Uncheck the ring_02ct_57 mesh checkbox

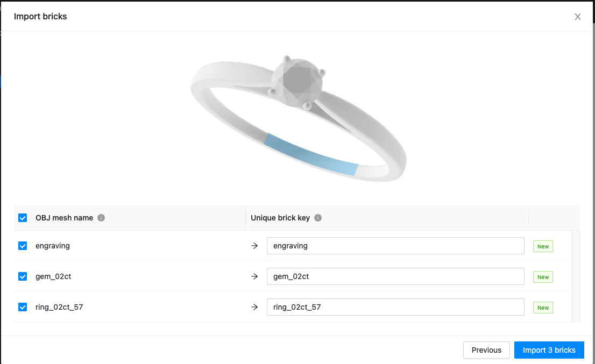23,307
